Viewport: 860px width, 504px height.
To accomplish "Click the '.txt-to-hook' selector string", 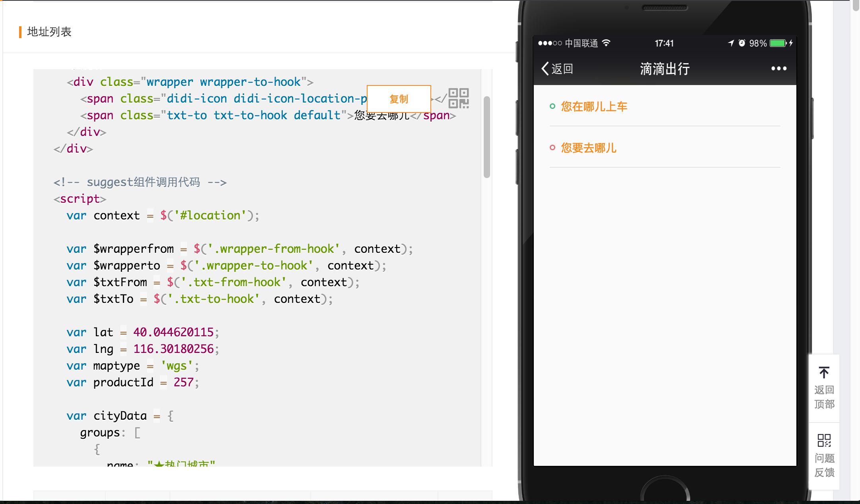I will tap(214, 299).
